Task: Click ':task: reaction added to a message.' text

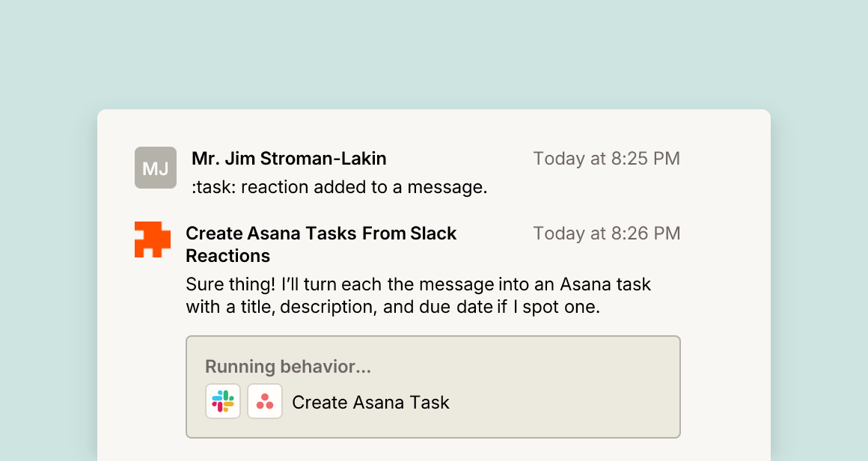Action: [x=339, y=187]
